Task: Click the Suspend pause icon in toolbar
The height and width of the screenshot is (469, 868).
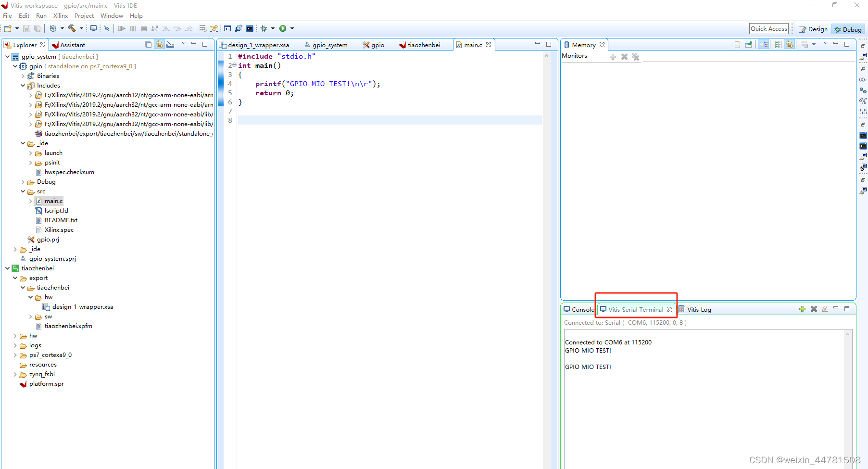Action: coord(133,28)
